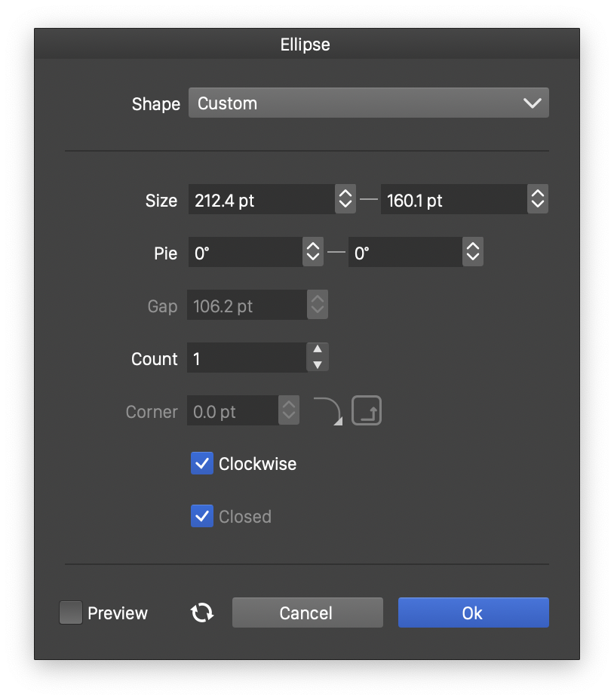
Task: Uncheck the Clockwise checkbox
Action: click(x=202, y=463)
